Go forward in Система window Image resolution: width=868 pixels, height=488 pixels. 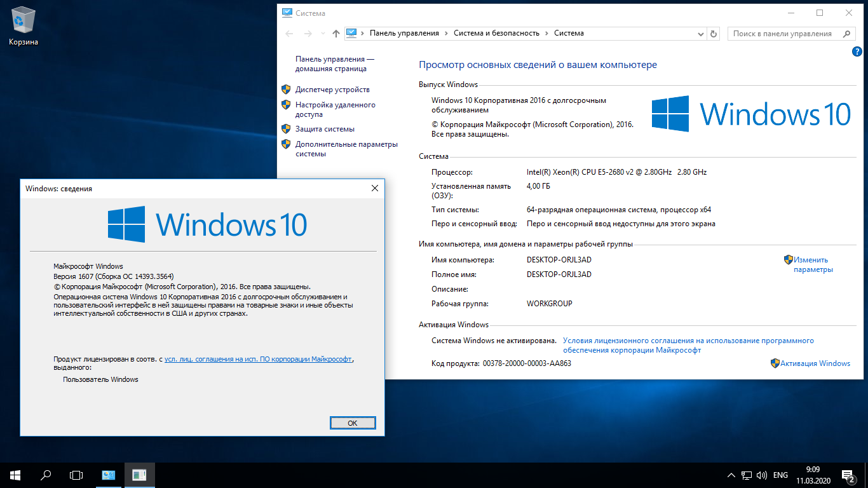308,34
